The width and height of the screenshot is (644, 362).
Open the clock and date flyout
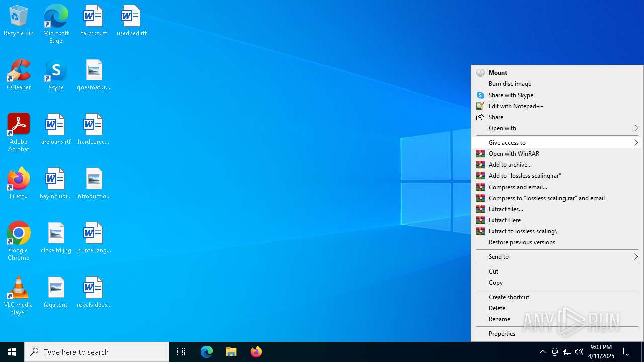click(601, 352)
